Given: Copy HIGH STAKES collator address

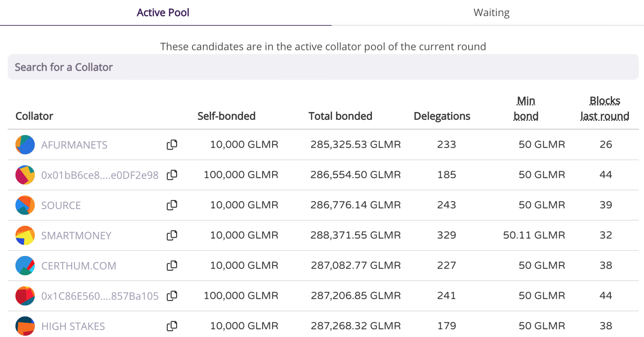Looking at the screenshot, I should (x=172, y=326).
